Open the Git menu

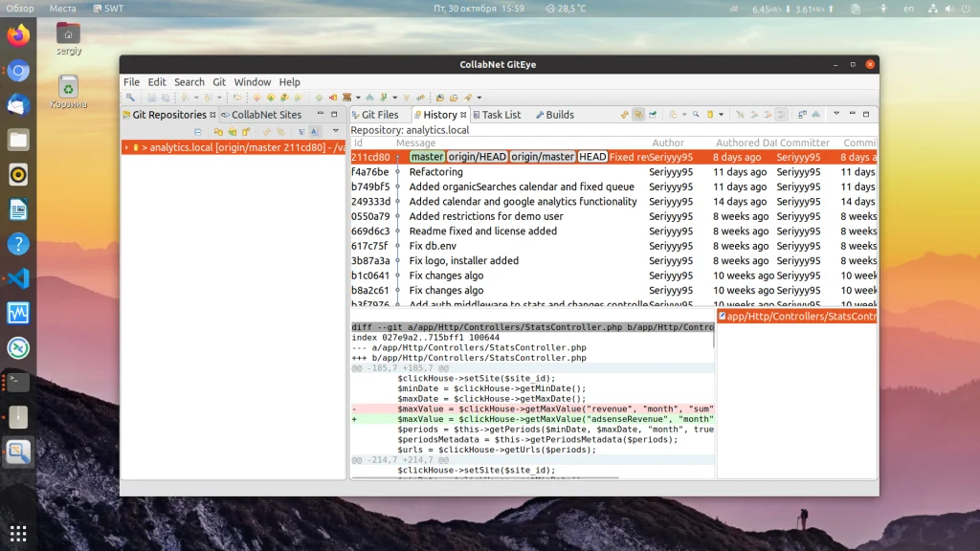(x=219, y=82)
